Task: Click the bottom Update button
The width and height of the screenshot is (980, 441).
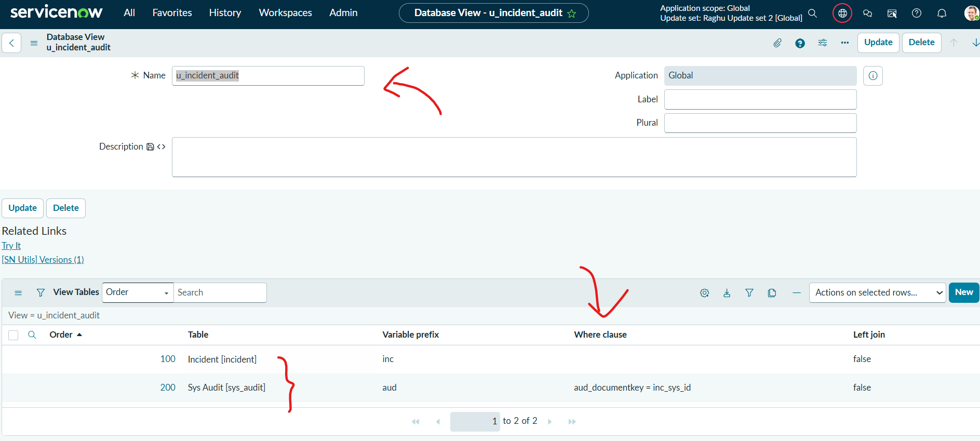Action: click(23, 208)
